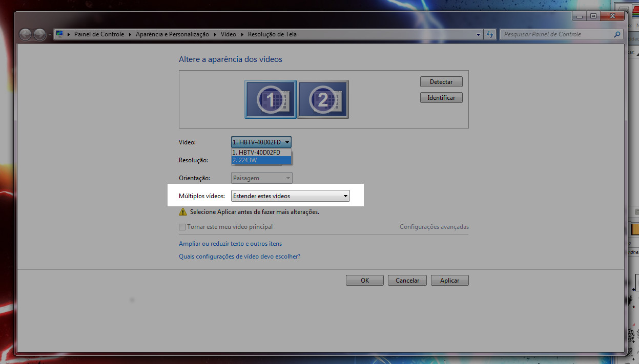Click the Control Panel icon in address bar
This screenshot has height=364, width=639.
tap(60, 34)
